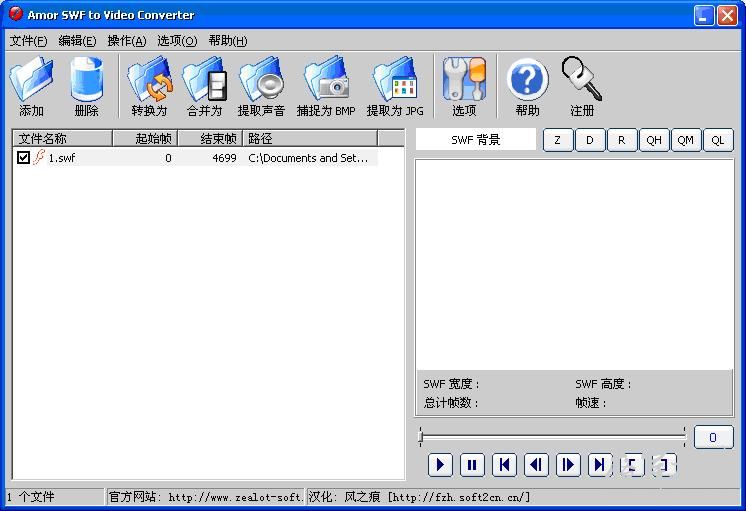Image resolution: width=746 pixels, height=511 pixels.
Task: Click the D button
Action: pos(590,140)
